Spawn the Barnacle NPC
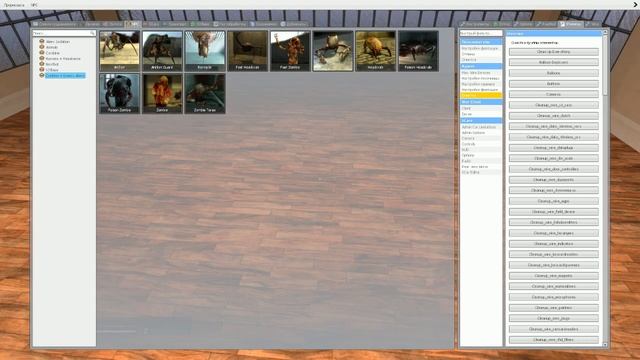The height and width of the screenshot is (360, 640). coord(205,51)
